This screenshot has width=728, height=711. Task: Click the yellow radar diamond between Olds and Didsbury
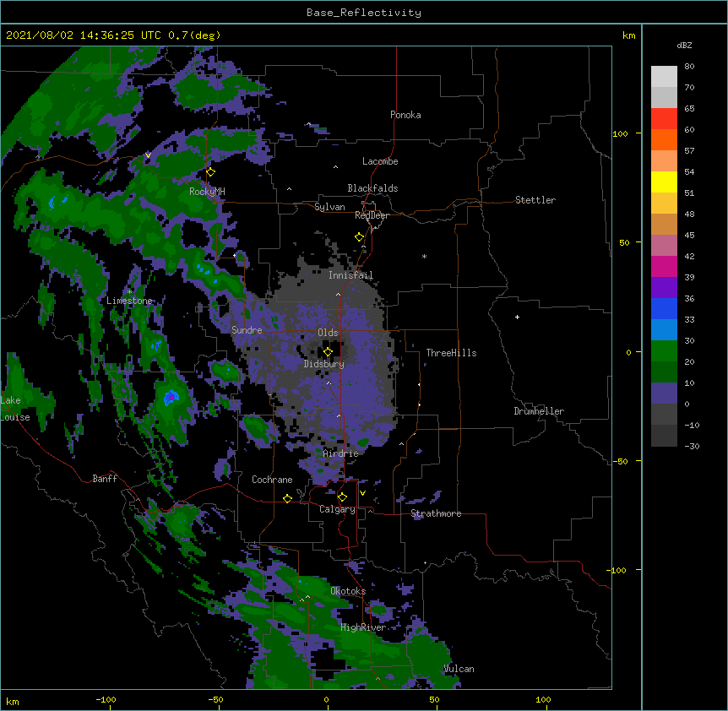tap(328, 352)
